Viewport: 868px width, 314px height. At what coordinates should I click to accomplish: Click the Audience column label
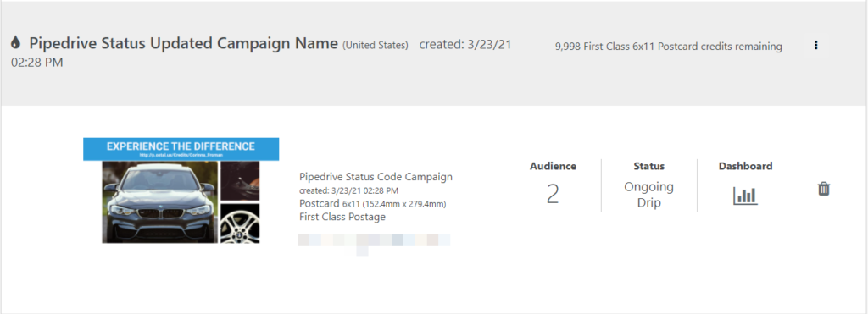pos(553,166)
